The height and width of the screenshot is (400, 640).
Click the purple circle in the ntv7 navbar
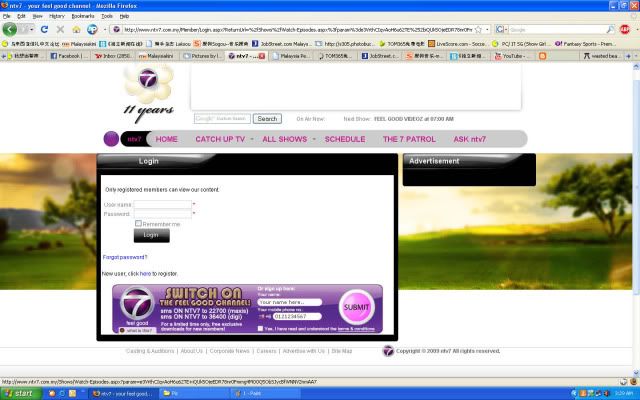pos(111,139)
